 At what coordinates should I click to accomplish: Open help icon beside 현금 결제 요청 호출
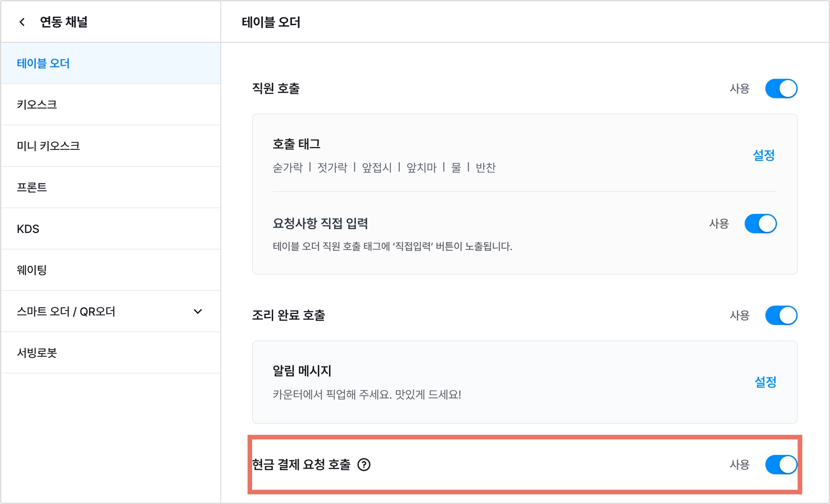click(x=364, y=464)
